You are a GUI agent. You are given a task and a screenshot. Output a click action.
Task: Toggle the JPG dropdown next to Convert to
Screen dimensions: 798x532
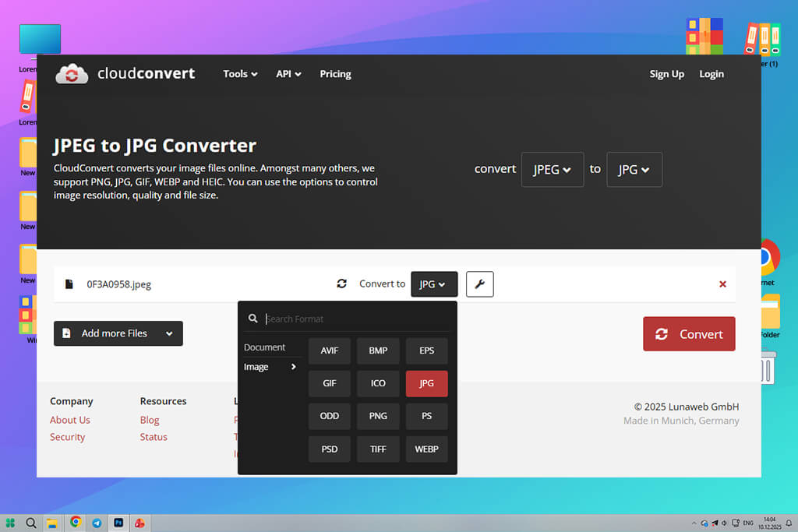(433, 284)
